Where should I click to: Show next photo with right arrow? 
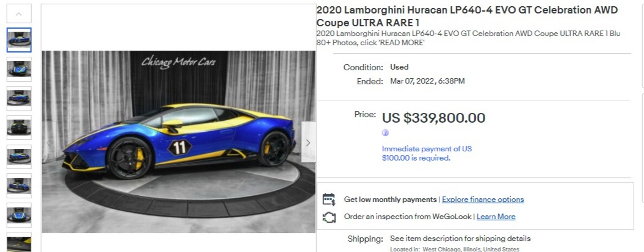point(308,142)
